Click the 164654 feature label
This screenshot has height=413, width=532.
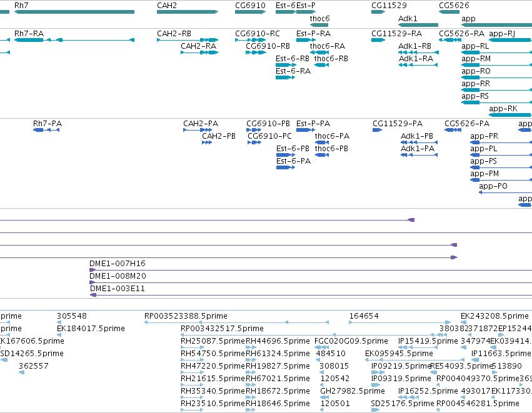click(364, 316)
